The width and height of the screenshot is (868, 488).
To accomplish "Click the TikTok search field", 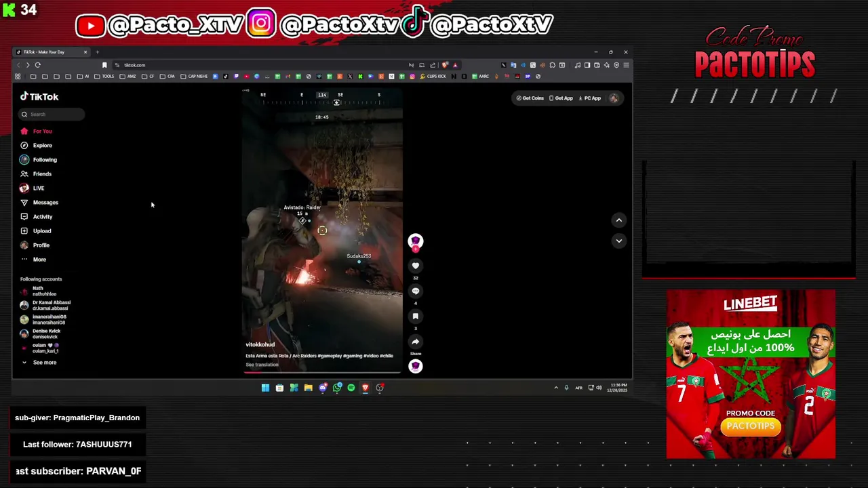I will [x=52, y=114].
